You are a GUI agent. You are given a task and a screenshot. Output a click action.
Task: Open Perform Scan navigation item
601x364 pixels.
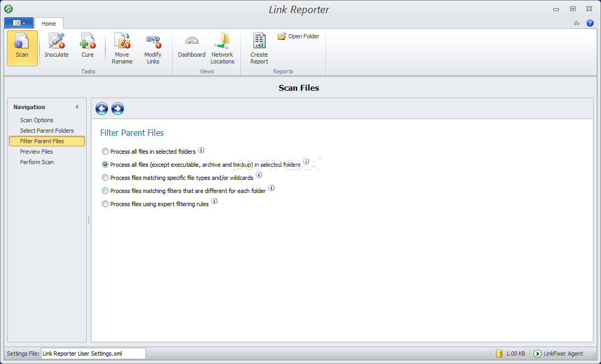(x=37, y=162)
